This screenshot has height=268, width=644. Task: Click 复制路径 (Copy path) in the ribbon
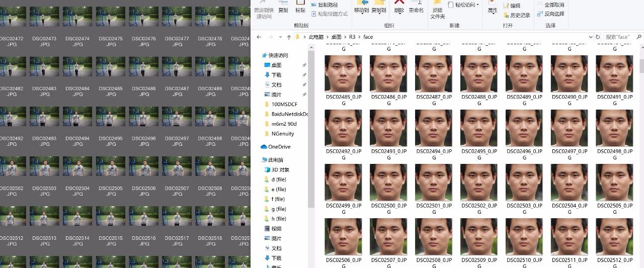[x=325, y=5]
